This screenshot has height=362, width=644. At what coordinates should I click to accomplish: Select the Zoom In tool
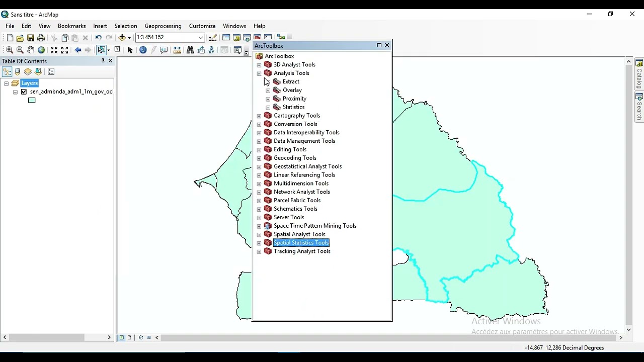point(10,50)
